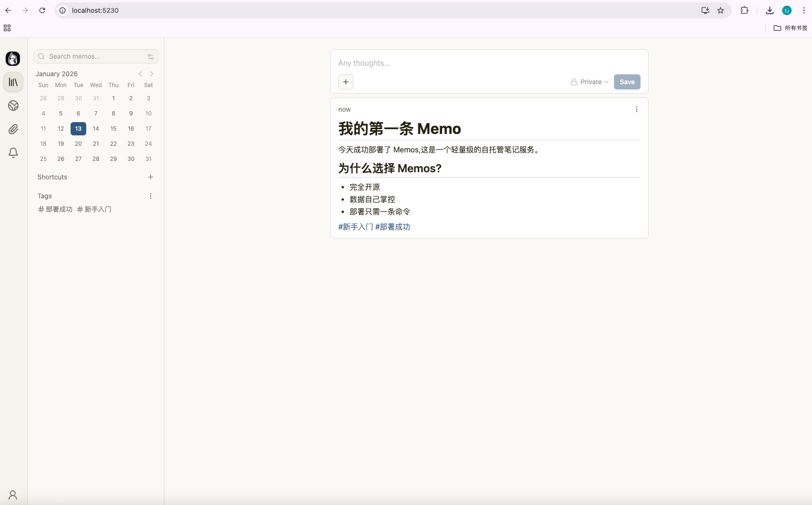This screenshot has width=812, height=505.
Task: Select January 13 on the calendar
Action: [78, 129]
